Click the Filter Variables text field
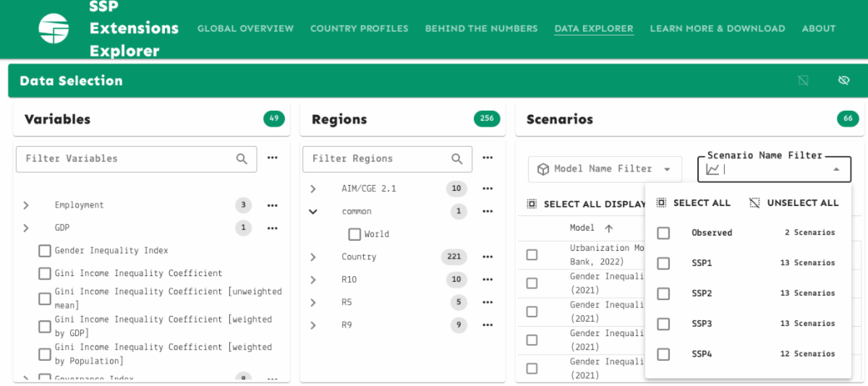The width and height of the screenshot is (868, 386). (127, 159)
